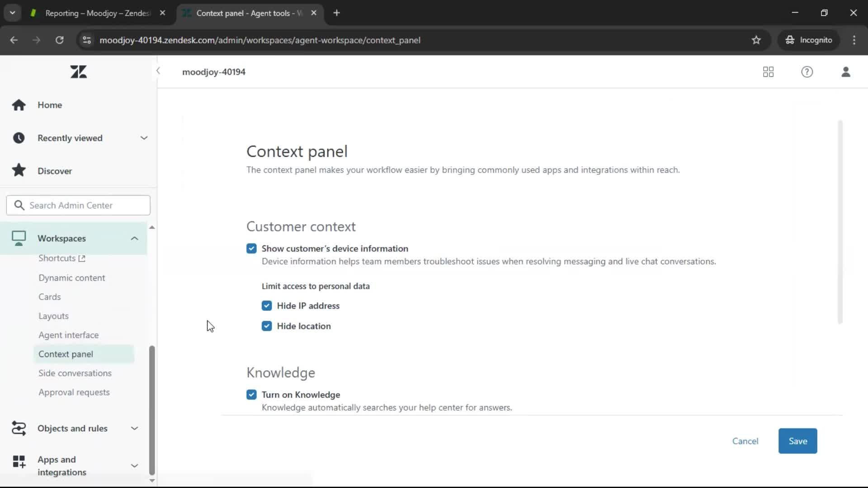The height and width of the screenshot is (488, 868).
Task: Uncheck Hide location
Action: click(267, 326)
